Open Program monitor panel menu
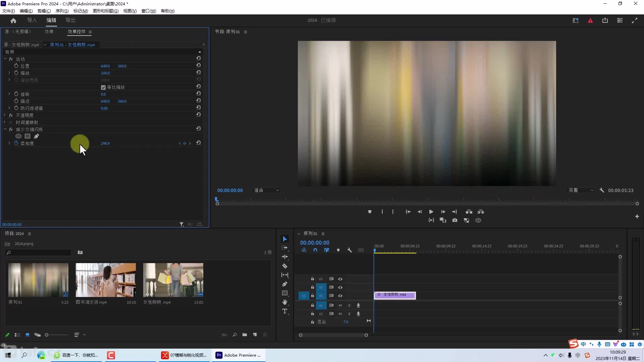 (x=246, y=32)
